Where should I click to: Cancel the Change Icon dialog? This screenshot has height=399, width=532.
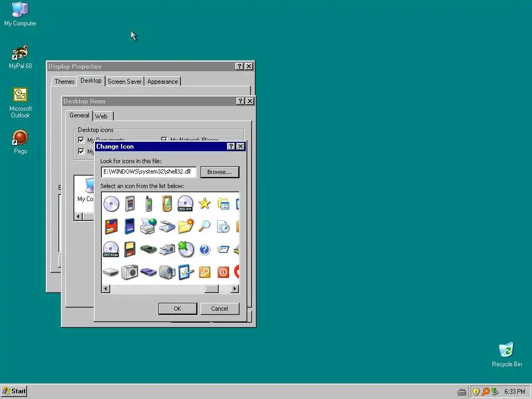(220, 309)
